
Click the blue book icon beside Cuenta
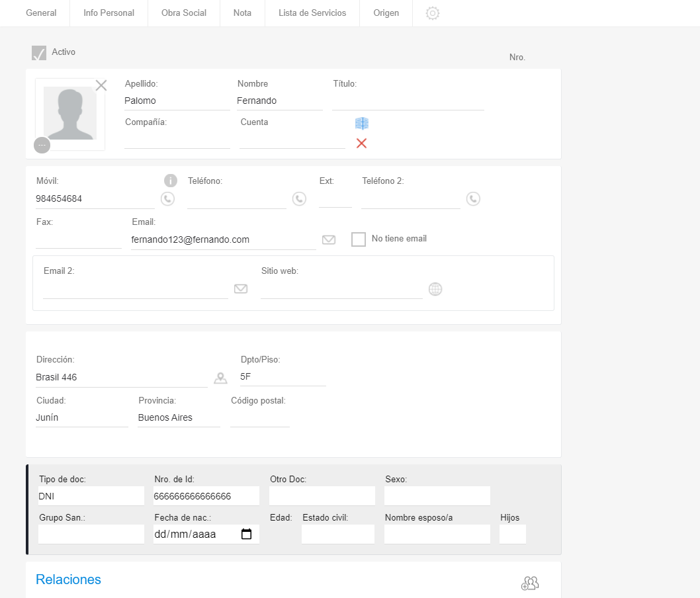(x=361, y=124)
